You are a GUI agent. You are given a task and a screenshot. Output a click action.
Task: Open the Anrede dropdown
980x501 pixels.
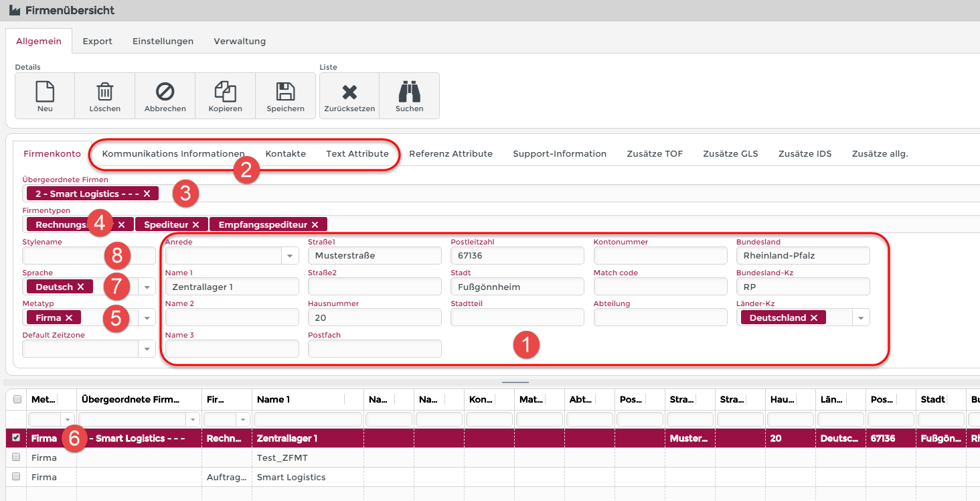coord(290,256)
